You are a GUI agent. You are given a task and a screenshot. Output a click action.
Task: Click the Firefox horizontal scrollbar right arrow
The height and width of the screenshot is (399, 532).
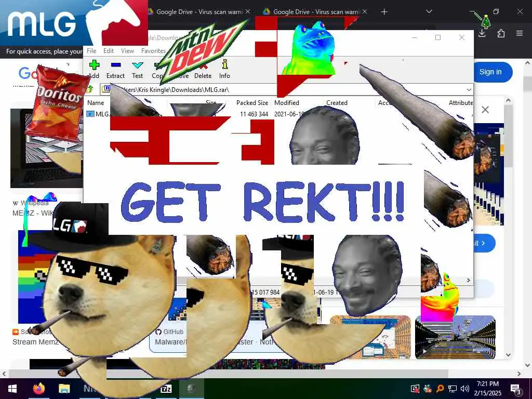pyautogui.click(x=520, y=374)
